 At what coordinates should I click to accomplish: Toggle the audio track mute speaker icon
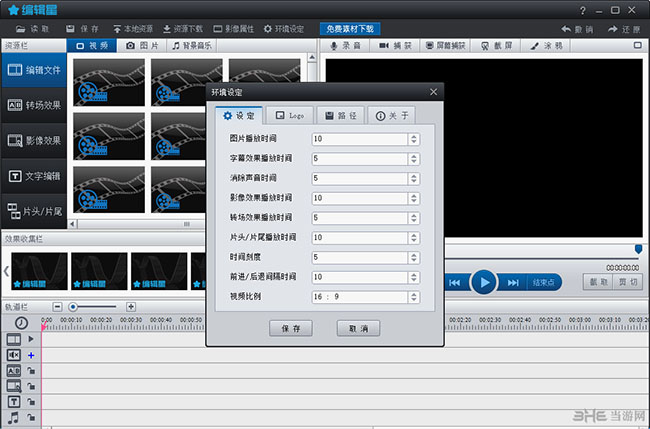(x=14, y=355)
